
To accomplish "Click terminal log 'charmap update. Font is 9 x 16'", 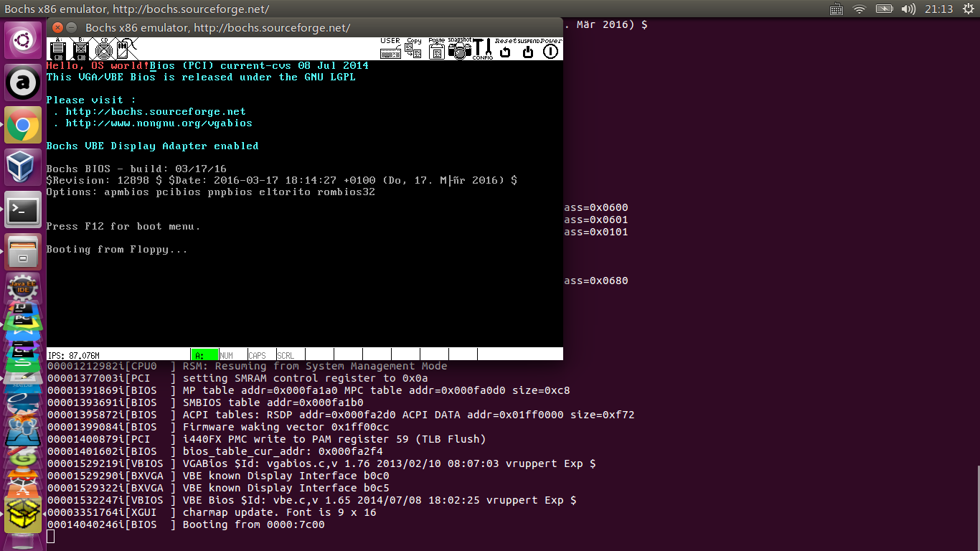I will 279,512.
